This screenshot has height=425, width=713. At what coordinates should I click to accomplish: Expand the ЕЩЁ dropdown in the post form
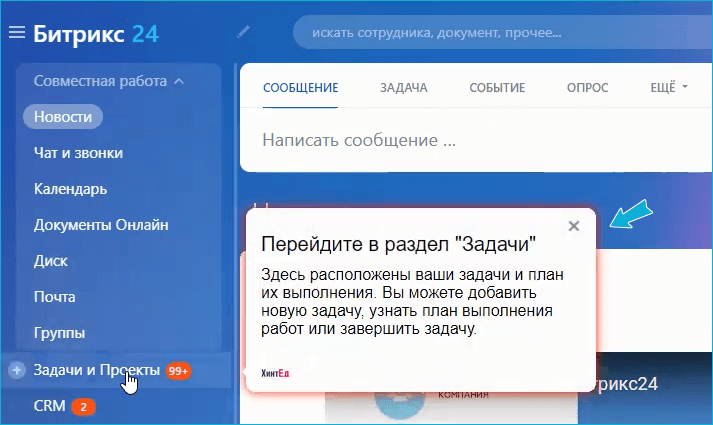point(669,87)
